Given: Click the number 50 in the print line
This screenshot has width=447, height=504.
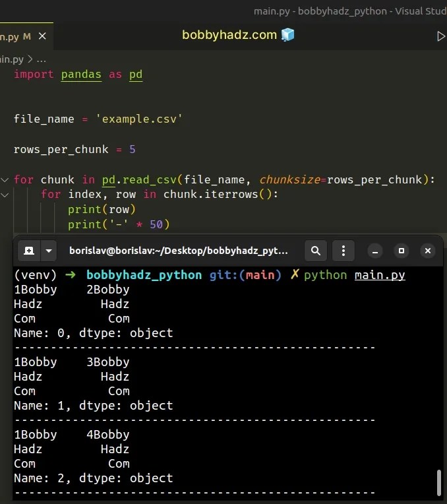Looking at the screenshot, I should click(156, 224).
